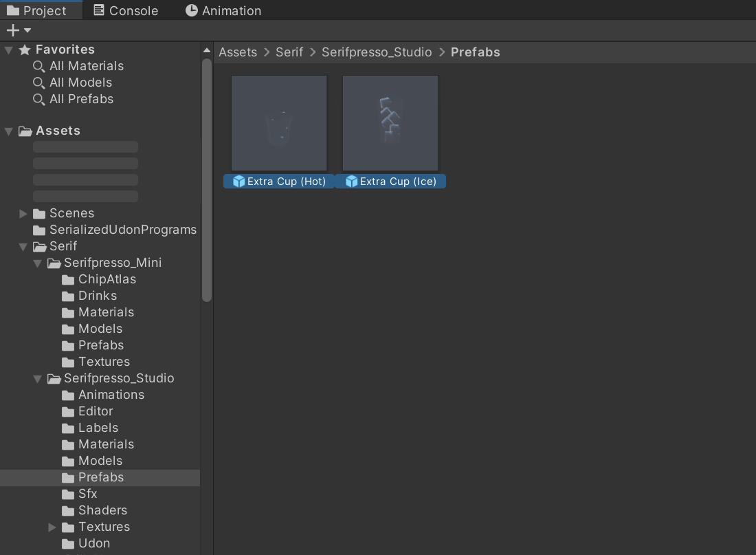
Task: Select the Drinks folder icon
Action: [x=68, y=296]
